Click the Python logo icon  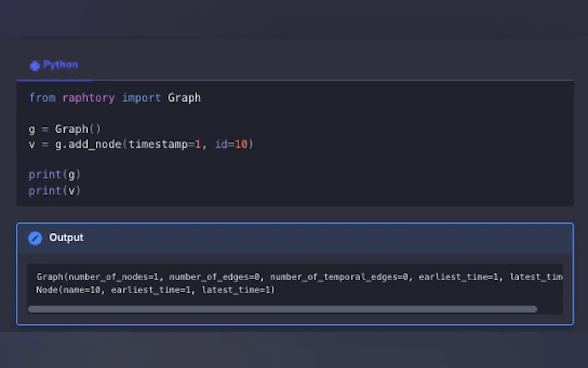coord(35,66)
